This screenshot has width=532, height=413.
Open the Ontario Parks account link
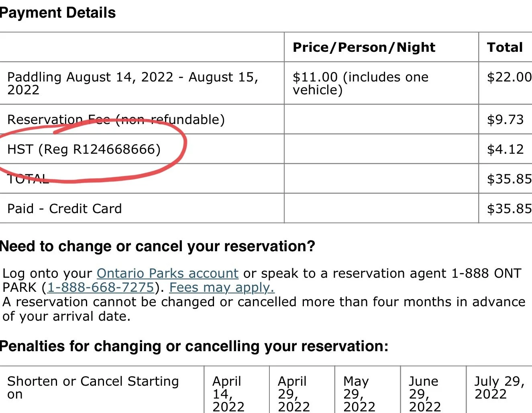(x=167, y=273)
